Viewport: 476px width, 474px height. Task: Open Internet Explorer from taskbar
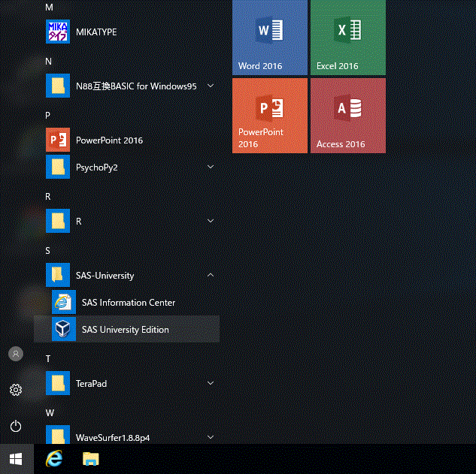coord(54,458)
